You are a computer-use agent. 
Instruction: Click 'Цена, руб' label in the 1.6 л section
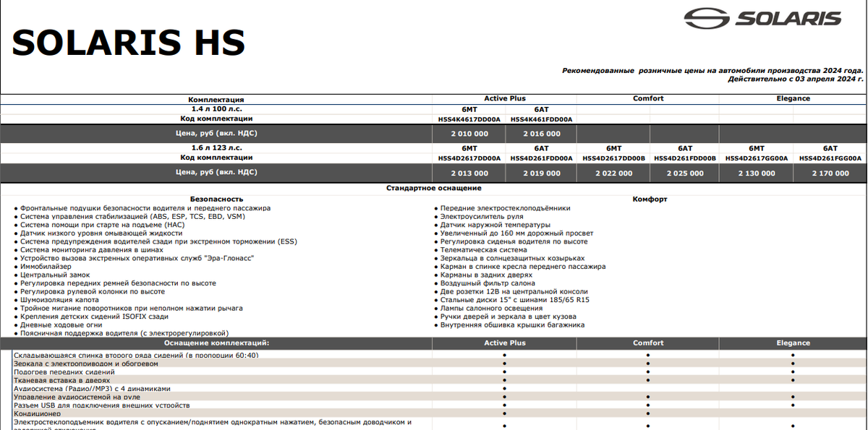(216, 172)
